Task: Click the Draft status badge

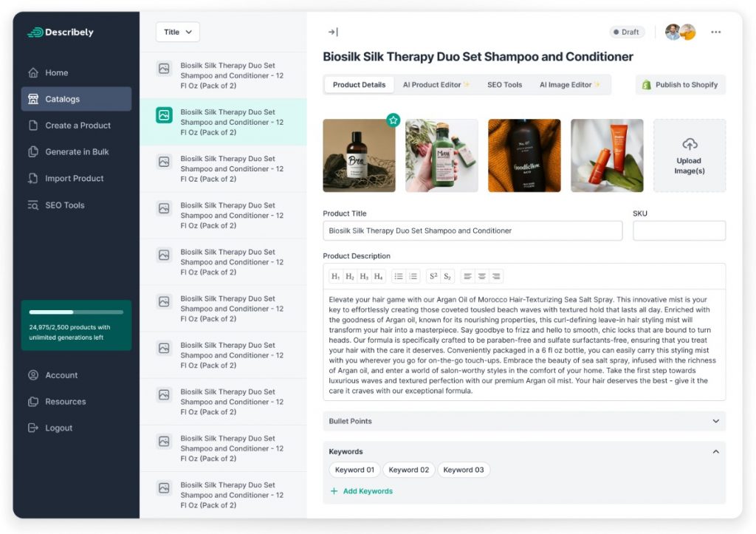Action: 627,32
